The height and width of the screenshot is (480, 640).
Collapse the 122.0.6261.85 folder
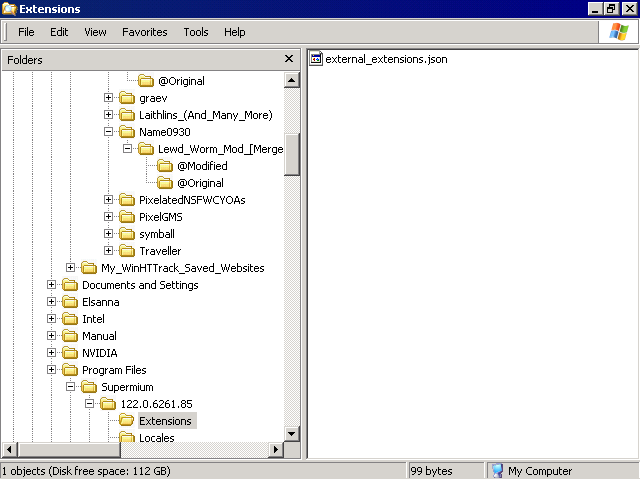[x=89, y=404]
